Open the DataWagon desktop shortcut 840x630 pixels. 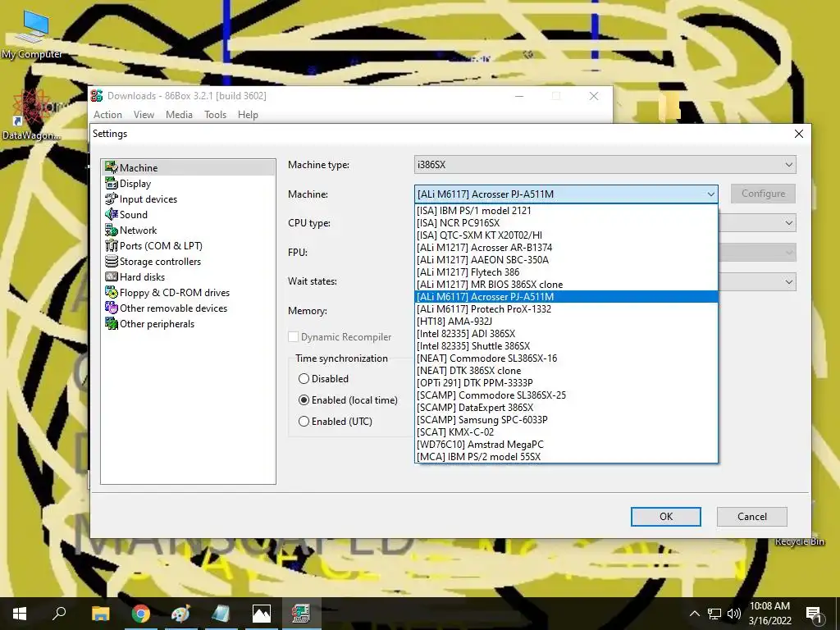[x=32, y=115]
